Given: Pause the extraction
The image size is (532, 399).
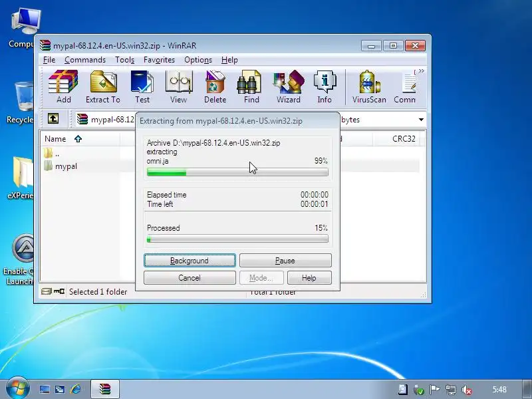Looking at the screenshot, I should (285, 261).
